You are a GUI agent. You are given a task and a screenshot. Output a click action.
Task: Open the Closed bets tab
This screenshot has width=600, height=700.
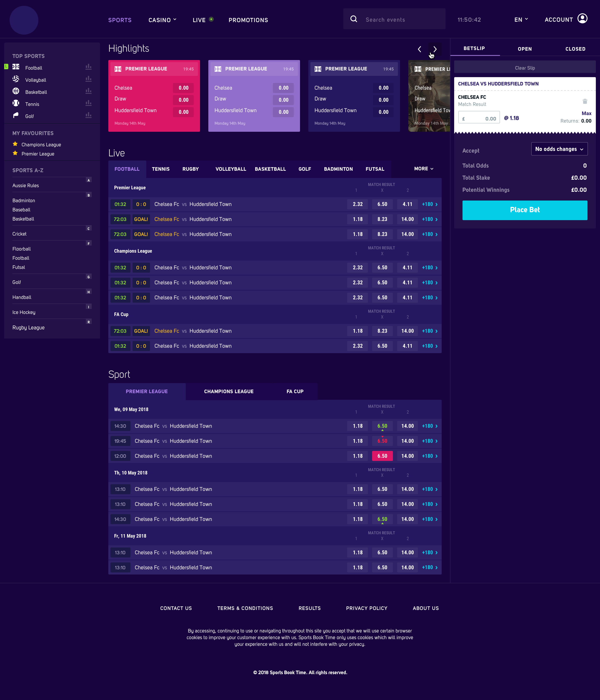pyautogui.click(x=575, y=49)
